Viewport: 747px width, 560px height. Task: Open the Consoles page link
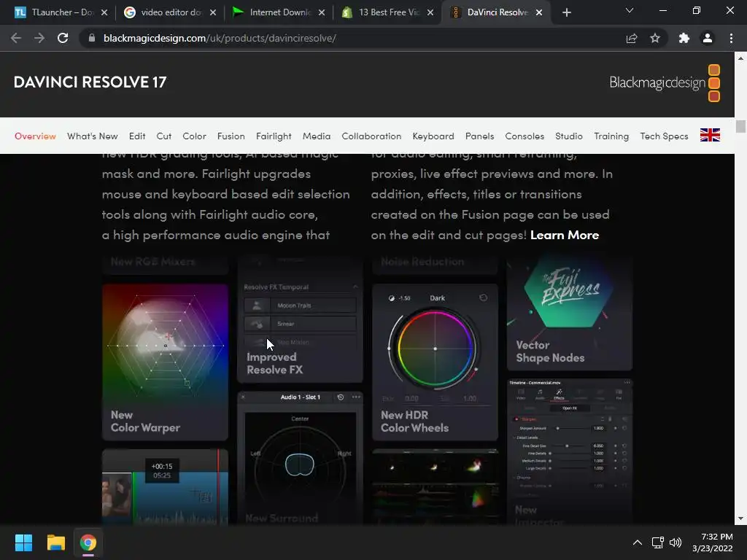tap(525, 136)
